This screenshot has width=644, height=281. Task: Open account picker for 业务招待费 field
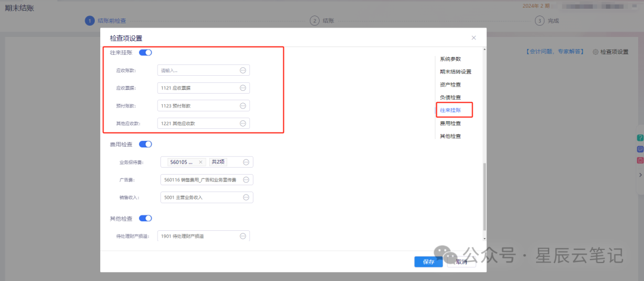pyautogui.click(x=246, y=162)
